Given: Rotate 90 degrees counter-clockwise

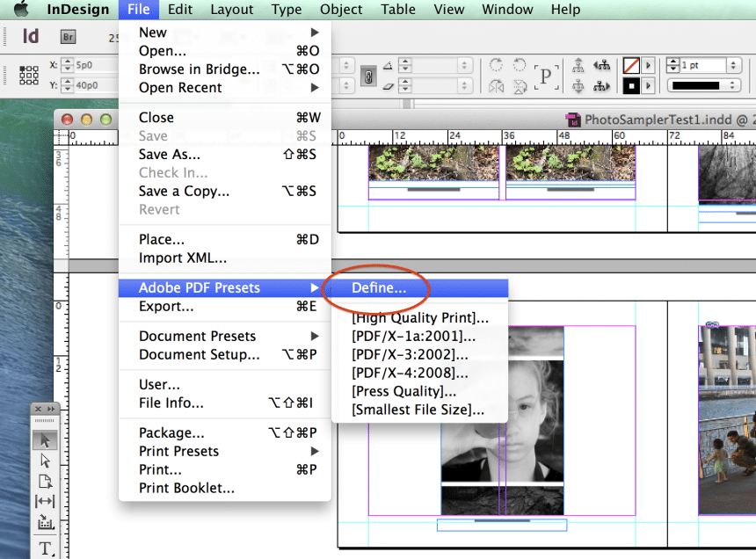Looking at the screenshot, I should pyautogui.click(x=520, y=64).
